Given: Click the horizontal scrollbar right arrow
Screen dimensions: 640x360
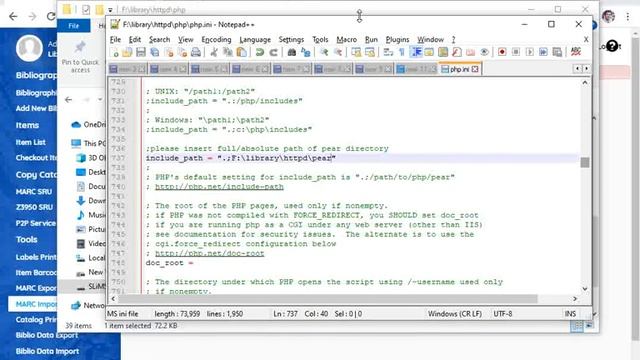Looking at the screenshot, I should 575,299.
